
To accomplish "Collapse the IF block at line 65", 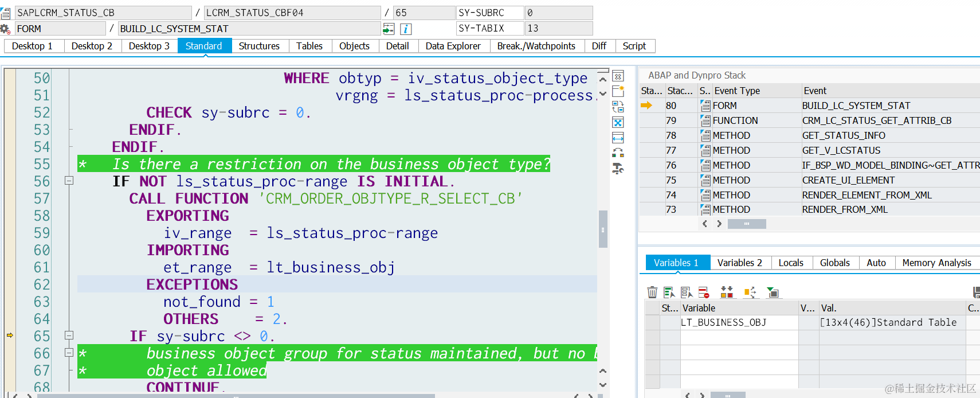I will (69, 335).
